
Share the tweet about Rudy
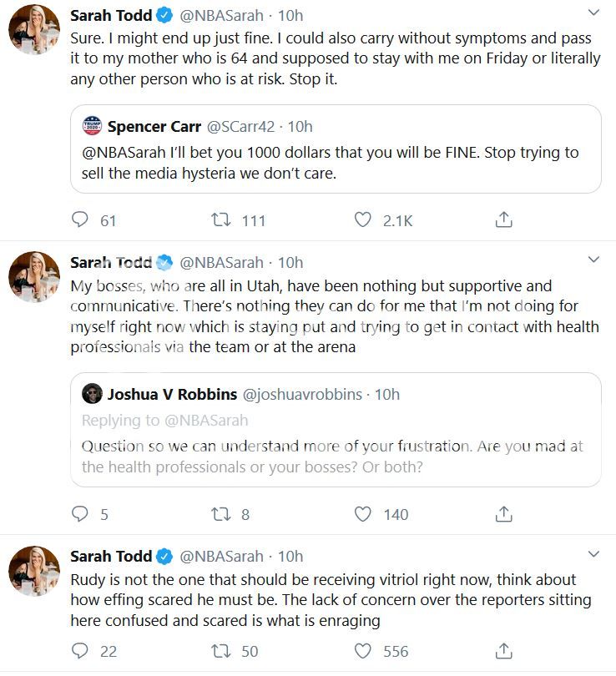point(503,651)
